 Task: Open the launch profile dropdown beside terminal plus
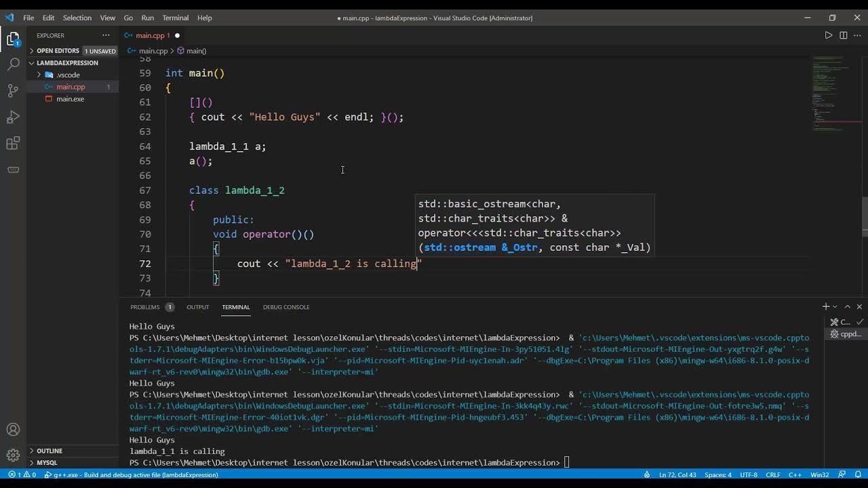point(835,307)
